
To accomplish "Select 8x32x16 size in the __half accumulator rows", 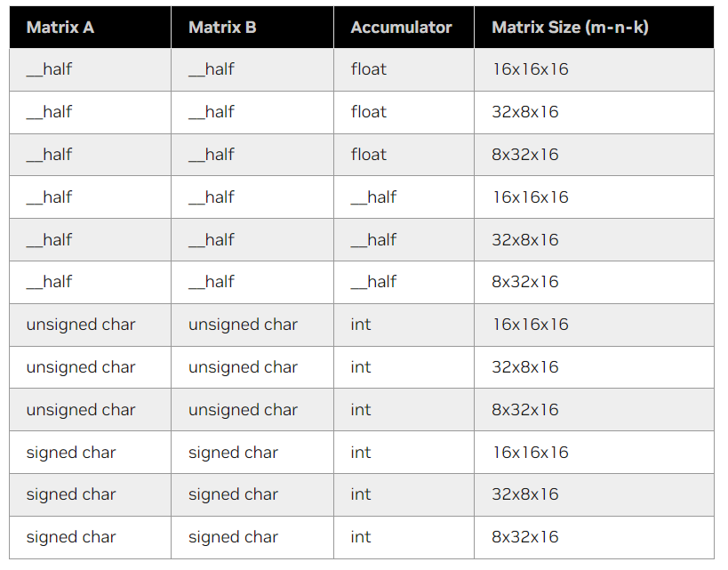I will point(525,282).
